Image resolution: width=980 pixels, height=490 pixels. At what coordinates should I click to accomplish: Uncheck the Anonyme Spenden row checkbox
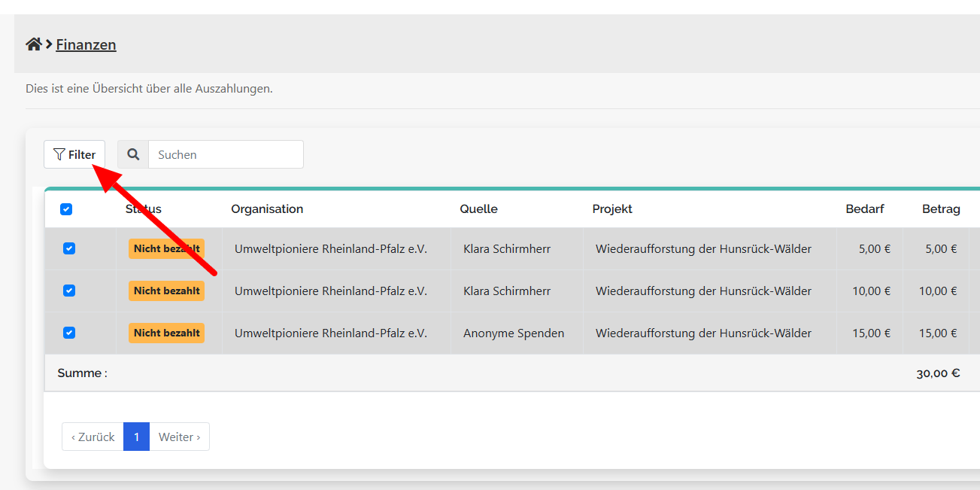coord(69,333)
